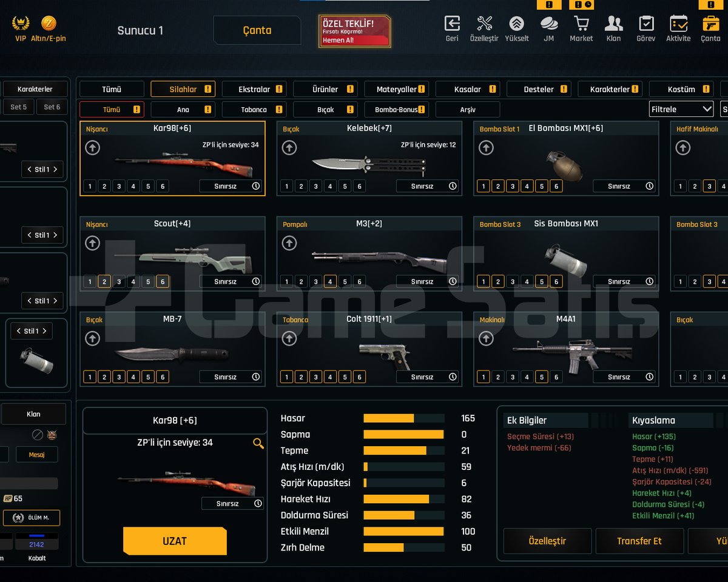Click the upgrade arrow on M4A1 card
The width and height of the screenshot is (728, 582).
pos(486,338)
